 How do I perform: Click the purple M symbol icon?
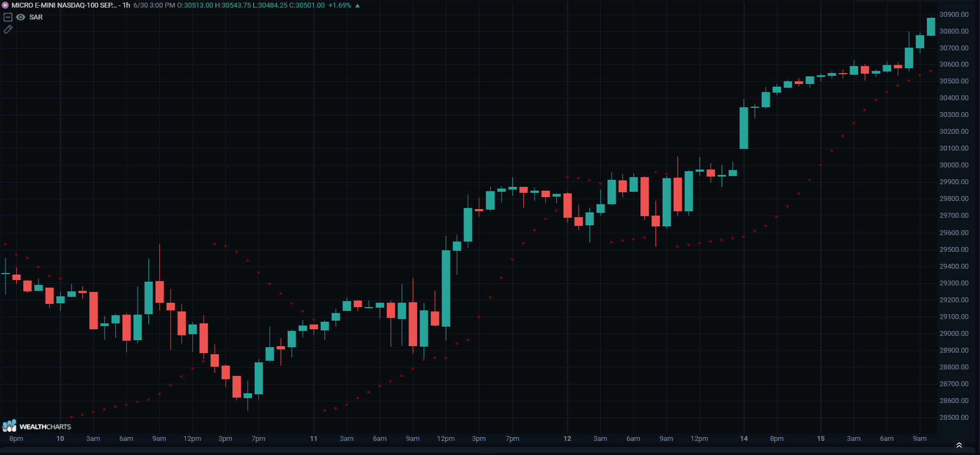(x=5, y=5)
